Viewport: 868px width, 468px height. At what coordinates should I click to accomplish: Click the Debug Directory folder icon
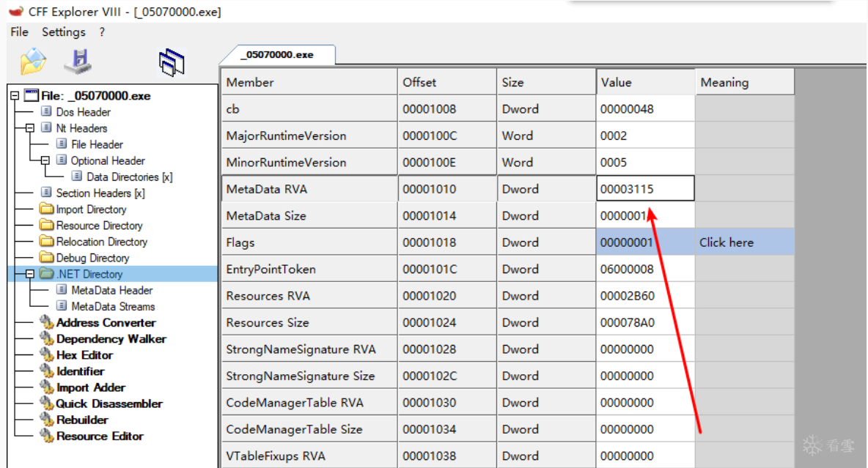click(x=46, y=257)
